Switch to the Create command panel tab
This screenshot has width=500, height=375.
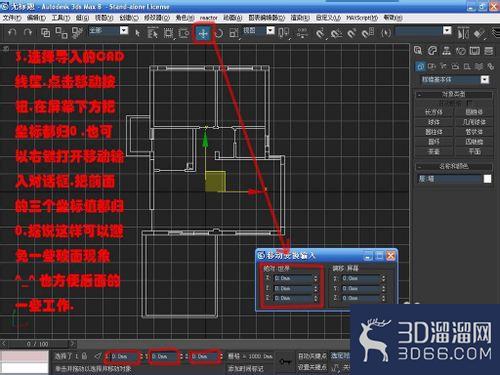pyautogui.click(x=418, y=51)
